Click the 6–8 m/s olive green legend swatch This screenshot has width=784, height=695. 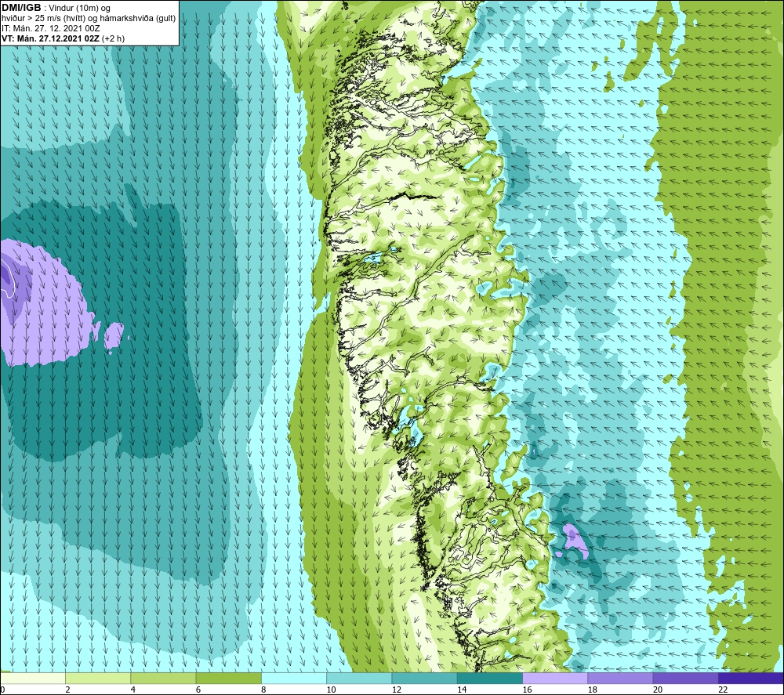point(228,678)
